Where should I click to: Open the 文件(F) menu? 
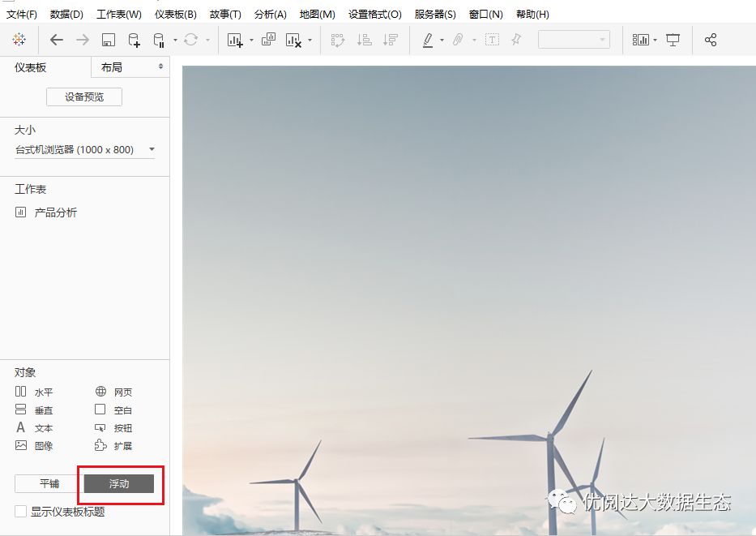point(22,15)
